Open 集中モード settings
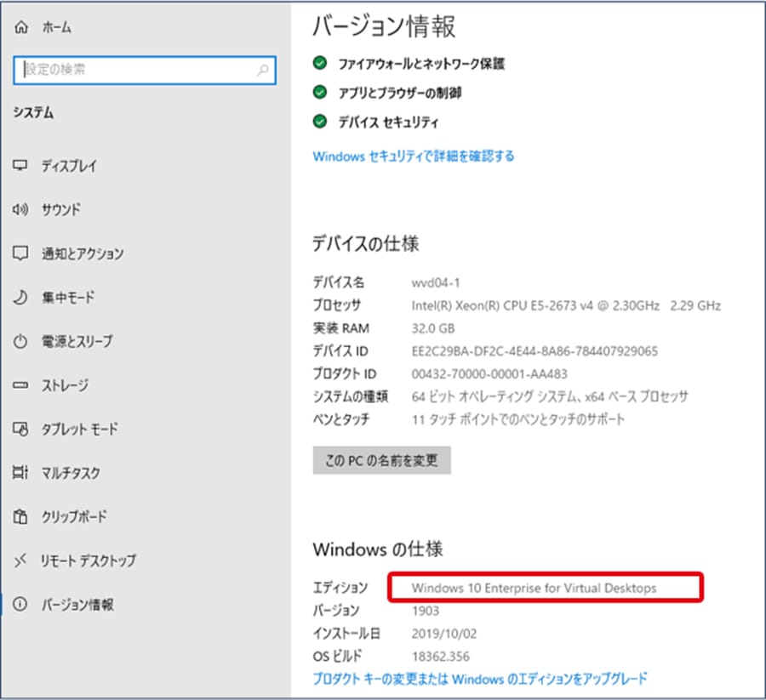 [68, 298]
